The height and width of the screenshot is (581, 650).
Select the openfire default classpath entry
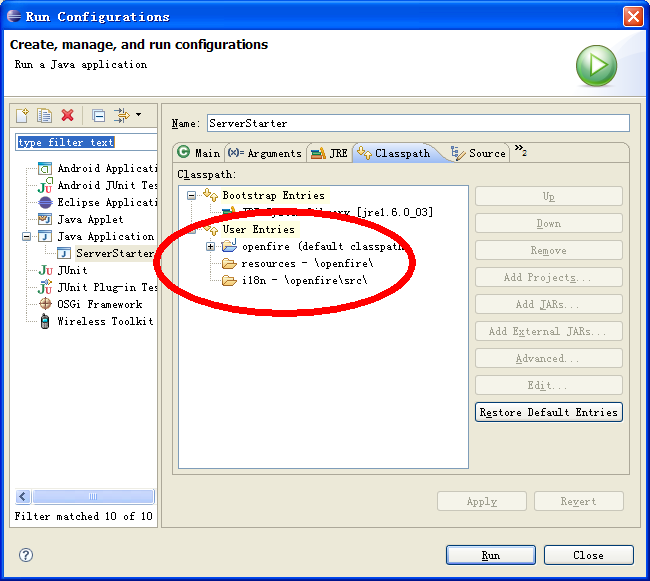coord(323,247)
